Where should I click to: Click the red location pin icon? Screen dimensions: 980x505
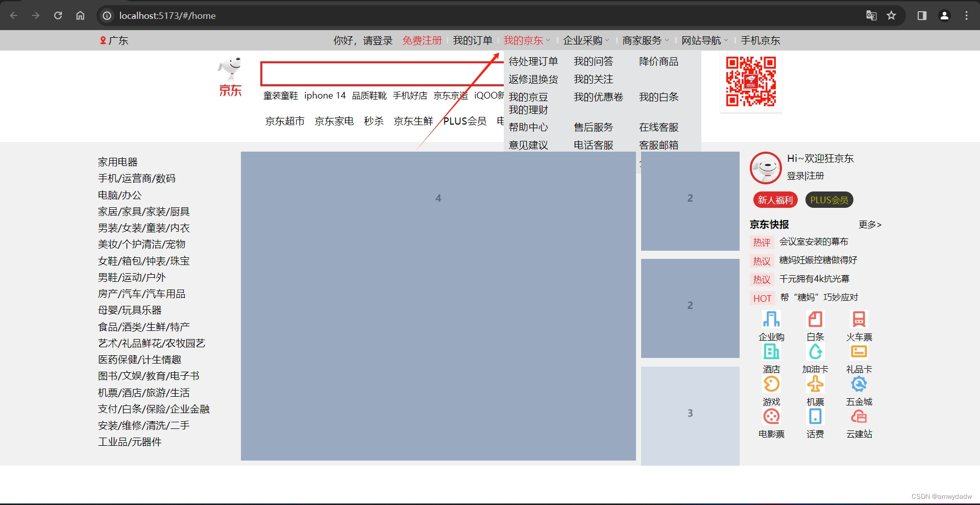(103, 40)
